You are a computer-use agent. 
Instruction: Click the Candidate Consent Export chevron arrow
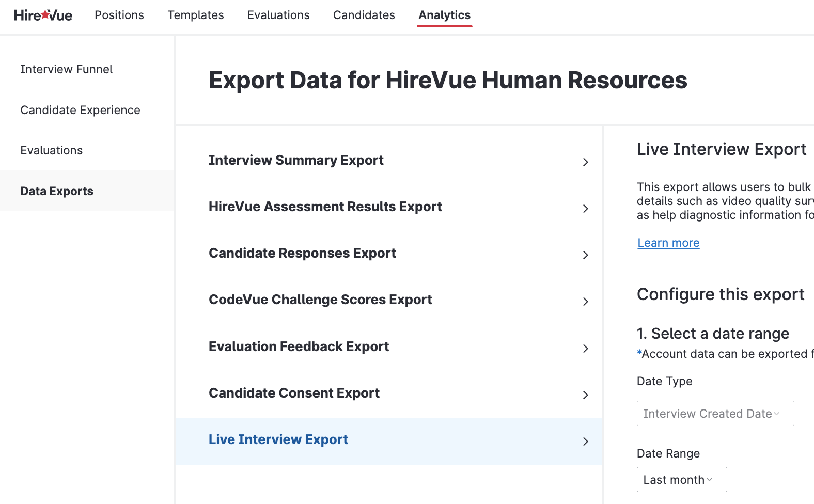point(585,395)
